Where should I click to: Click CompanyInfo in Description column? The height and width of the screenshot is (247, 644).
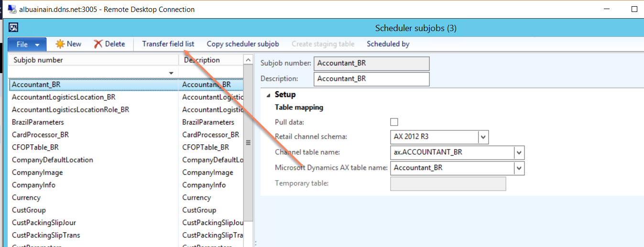(204, 185)
